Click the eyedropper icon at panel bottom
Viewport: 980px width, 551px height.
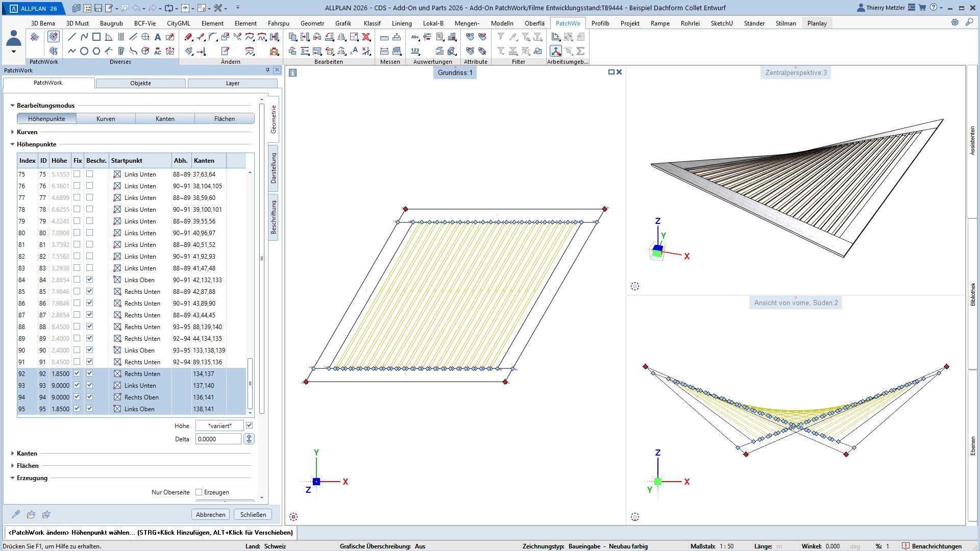pos(16,514)
